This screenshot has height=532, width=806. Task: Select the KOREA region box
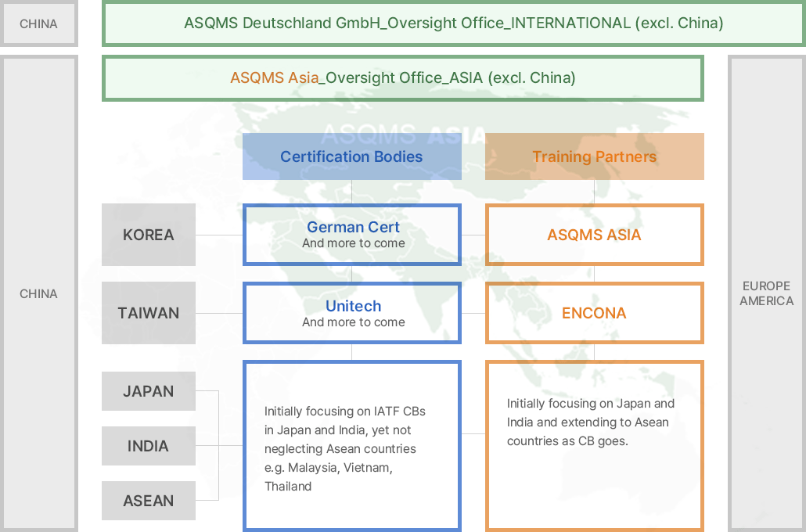pyautogui.click(x=148, y=235)
